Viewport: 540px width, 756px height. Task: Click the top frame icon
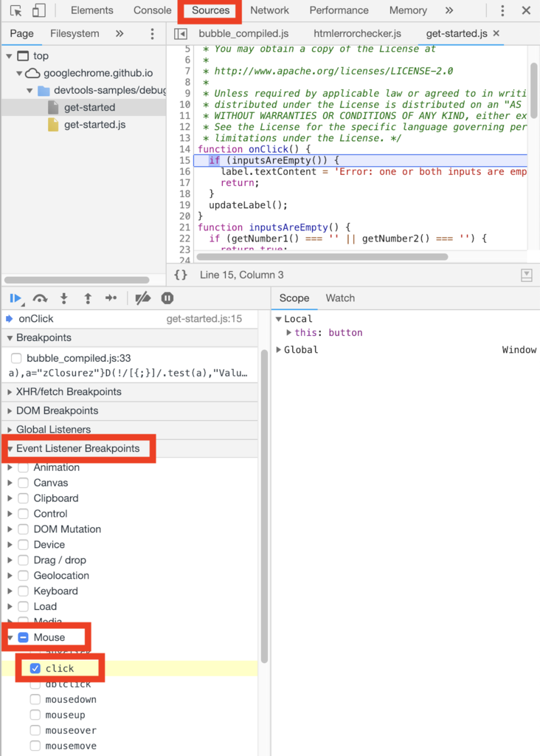point(23,56)
